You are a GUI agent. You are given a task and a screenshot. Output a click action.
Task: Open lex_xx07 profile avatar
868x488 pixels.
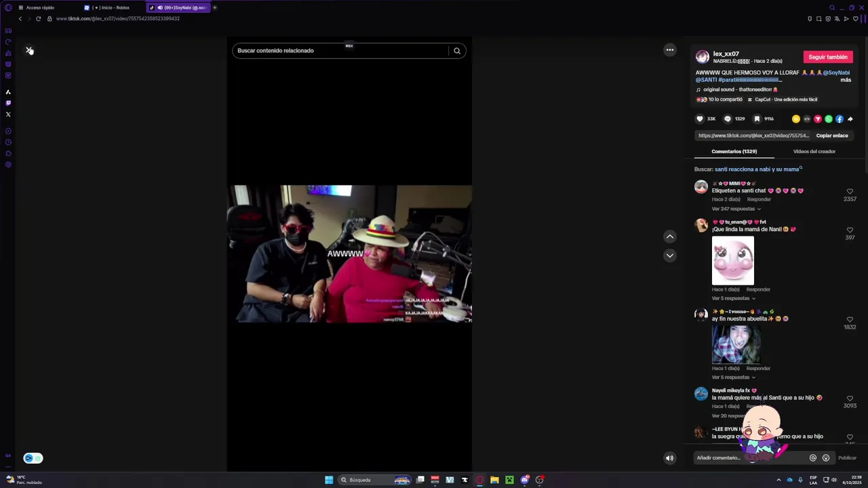coord(703,57)
